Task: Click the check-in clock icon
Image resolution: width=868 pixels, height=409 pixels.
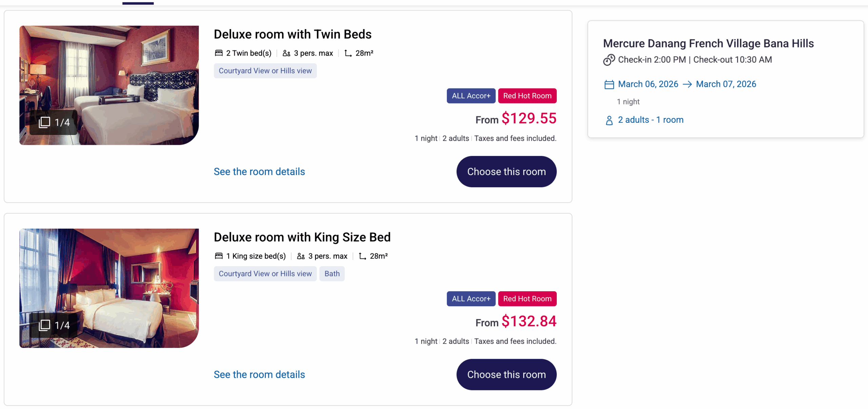Action: pyautogui.click(x=609, y=60)
